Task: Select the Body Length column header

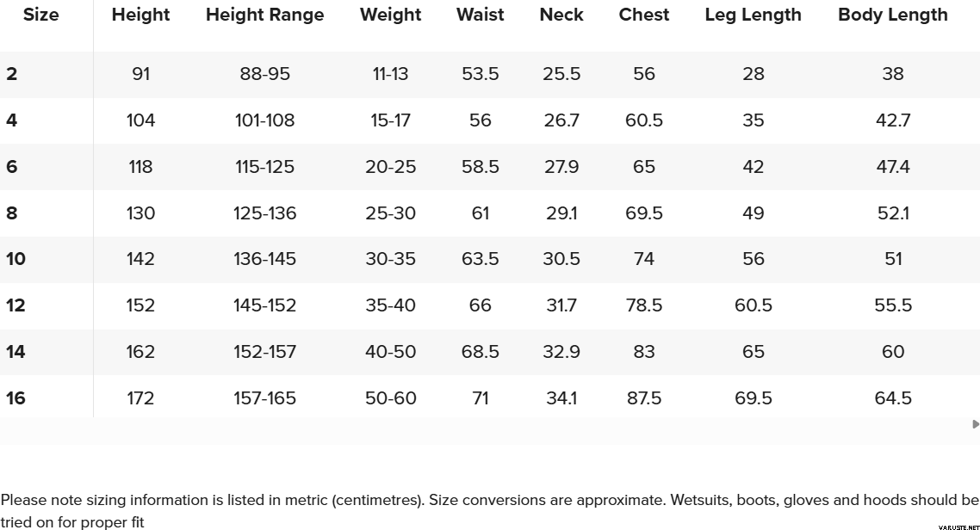Action: pos(893,15)
